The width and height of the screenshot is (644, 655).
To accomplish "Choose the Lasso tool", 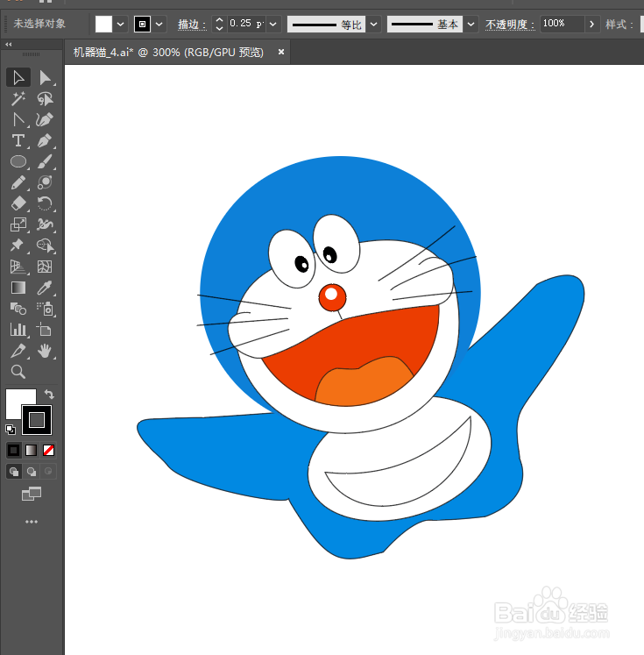I will pos(45,99).
